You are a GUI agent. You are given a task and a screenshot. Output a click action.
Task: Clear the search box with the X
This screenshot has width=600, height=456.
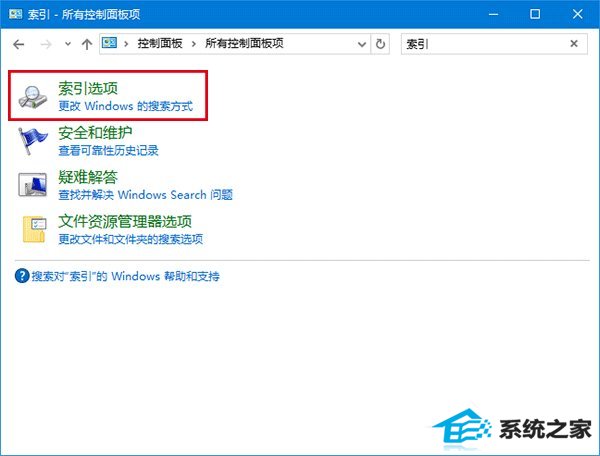point(574,44)
